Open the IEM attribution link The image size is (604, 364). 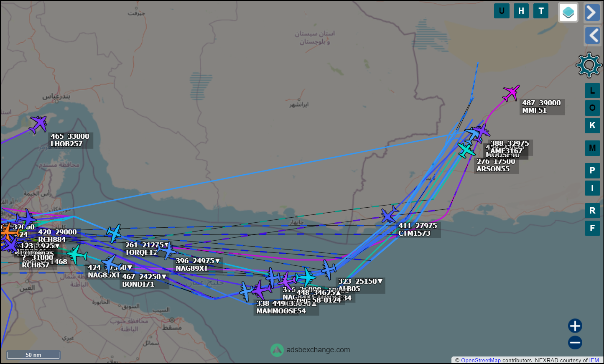click(594, 360)
